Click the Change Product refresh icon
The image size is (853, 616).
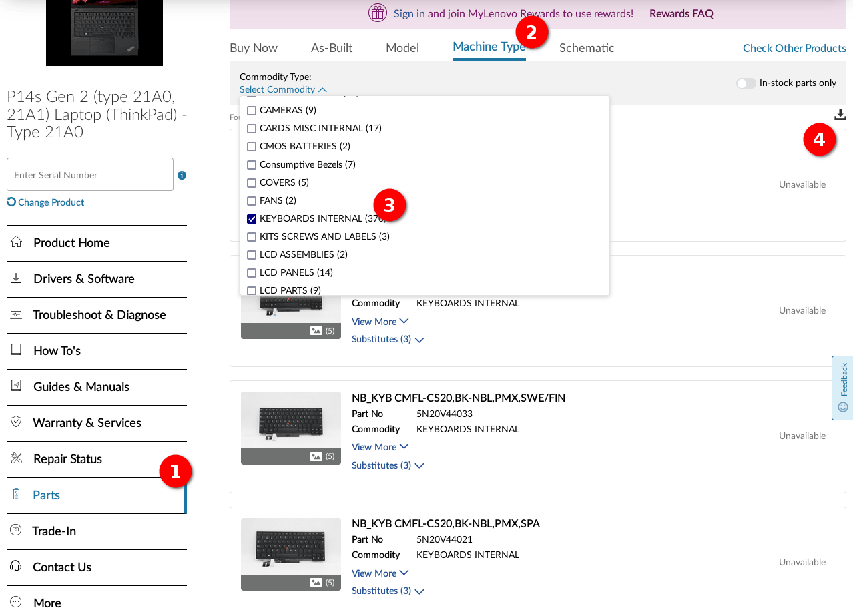click(x=11, y=202)
